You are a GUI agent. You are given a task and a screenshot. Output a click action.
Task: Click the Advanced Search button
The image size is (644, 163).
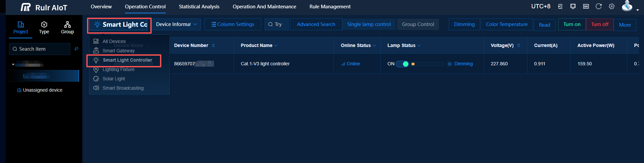pyautogui.click(x=316, y=24)
